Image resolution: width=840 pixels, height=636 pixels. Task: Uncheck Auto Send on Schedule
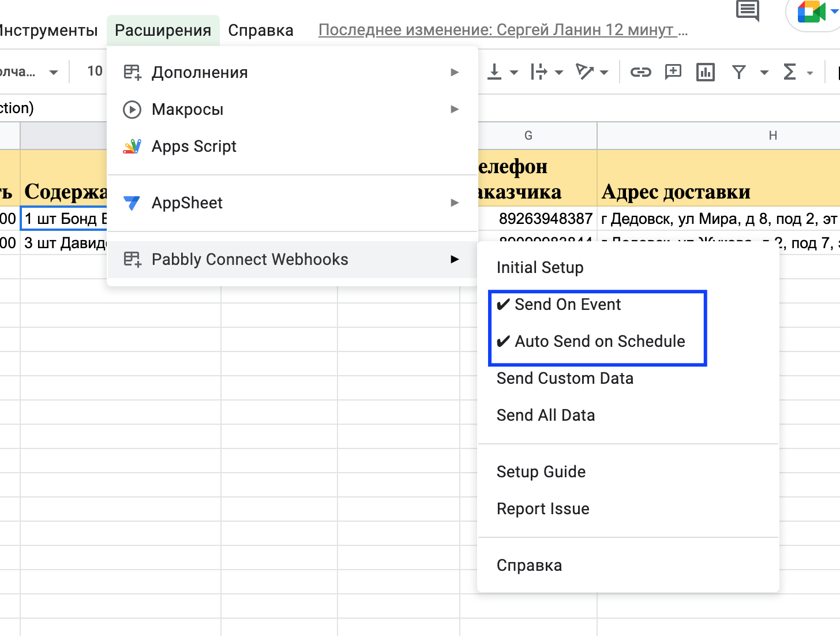(x=599, y=342)
